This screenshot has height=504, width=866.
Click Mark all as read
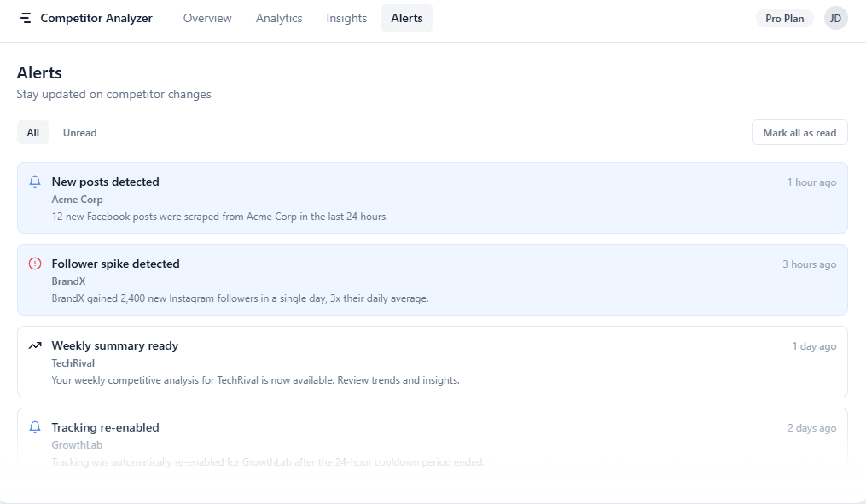(799, 132)
